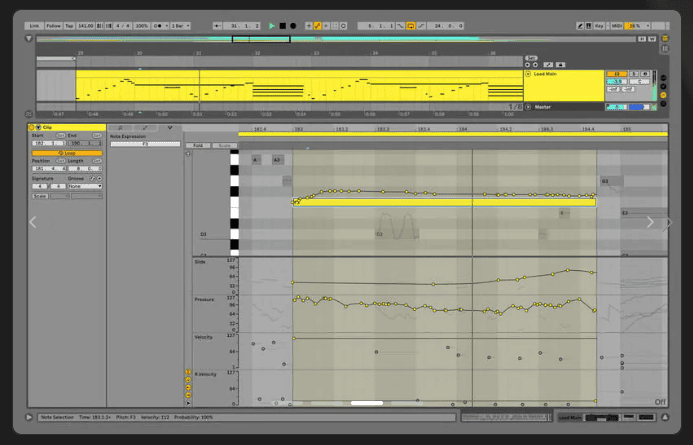Enable the highlighted automation arm icon in the transport
The width and height of the screenshot is (693, 445).
click(317, 26)
